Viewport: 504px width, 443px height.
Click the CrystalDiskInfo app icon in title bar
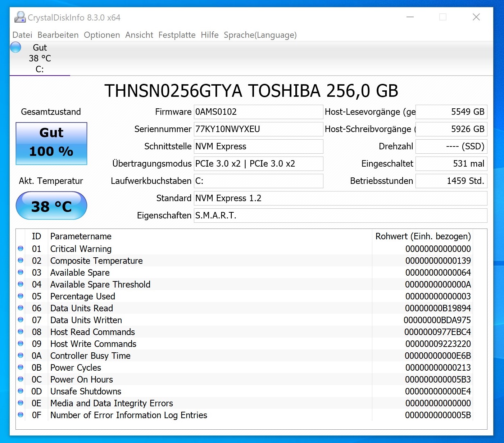(x=20, y=17)
